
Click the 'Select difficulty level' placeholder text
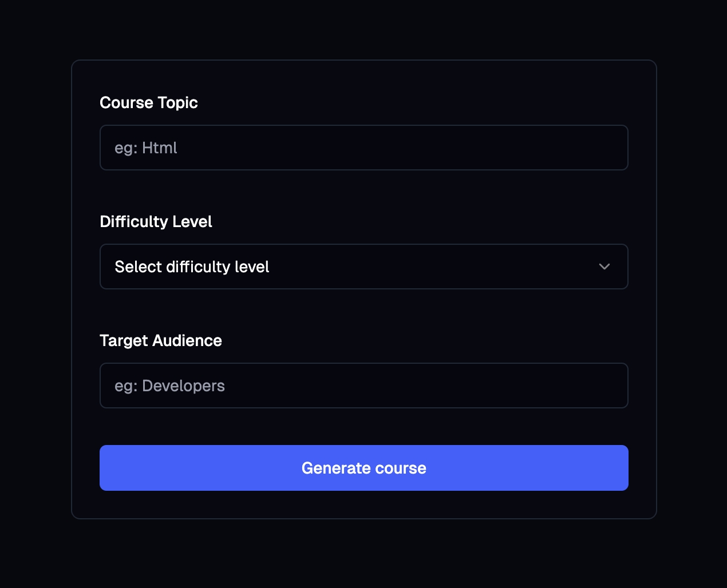[192, 267]
